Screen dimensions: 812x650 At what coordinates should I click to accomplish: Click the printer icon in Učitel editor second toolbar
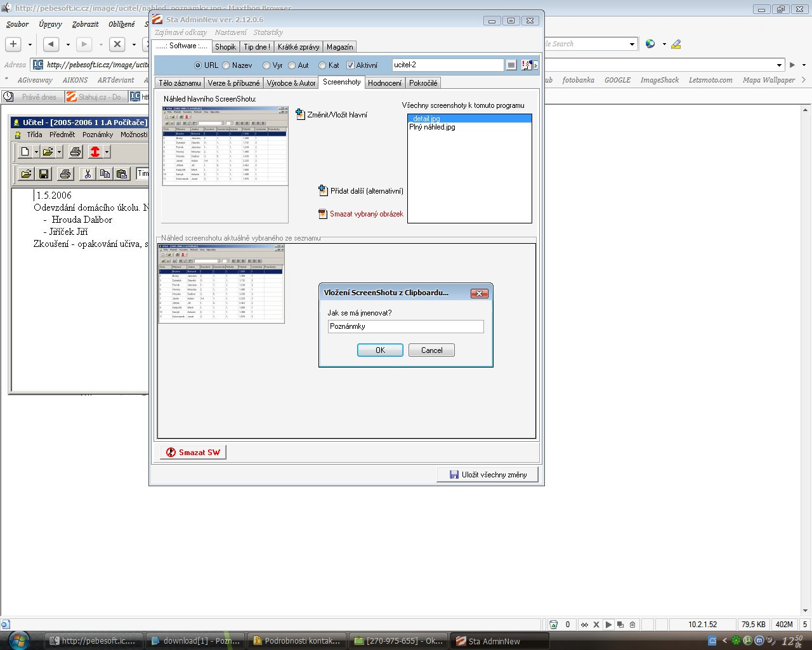pos(65,174)
